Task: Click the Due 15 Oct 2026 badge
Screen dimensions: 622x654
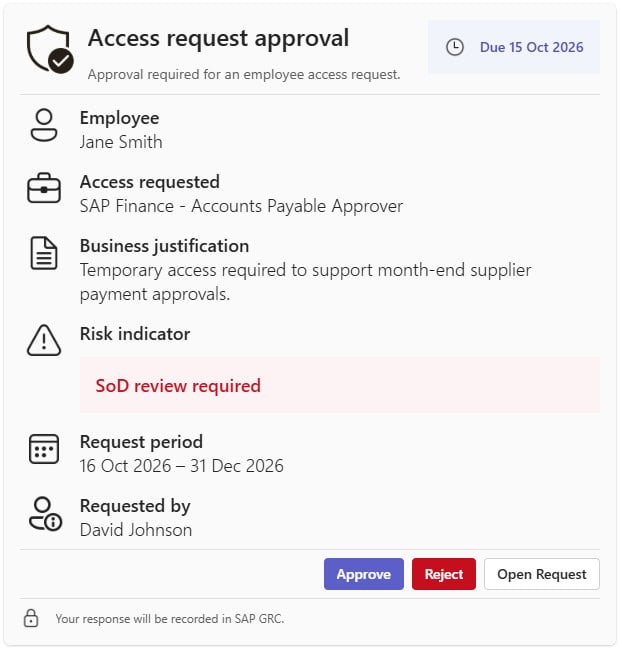Action: pyautogui.click(x=514, y=47)
